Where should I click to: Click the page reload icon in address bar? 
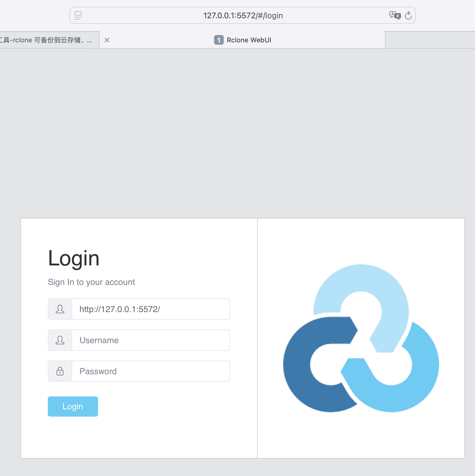[x=408, y=15]
